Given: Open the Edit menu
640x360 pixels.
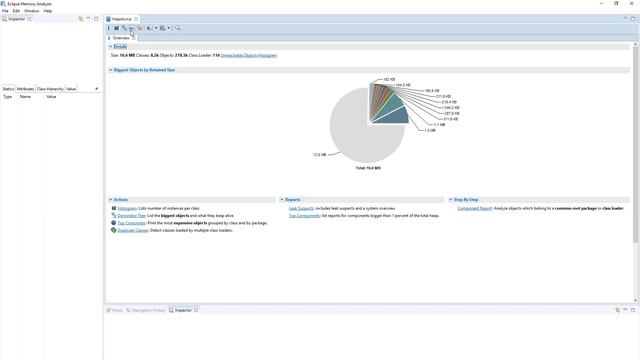Looking at the screenshot, I should click(x=16, y=11).
